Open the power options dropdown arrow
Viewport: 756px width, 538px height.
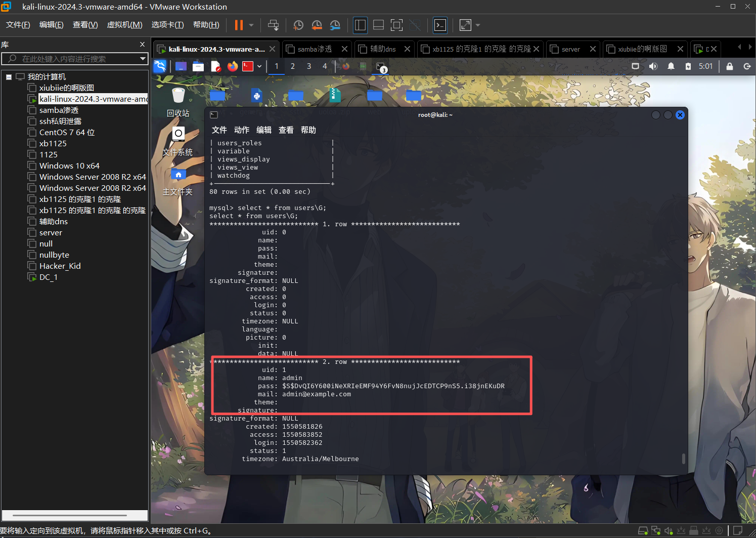pos(251,25)
